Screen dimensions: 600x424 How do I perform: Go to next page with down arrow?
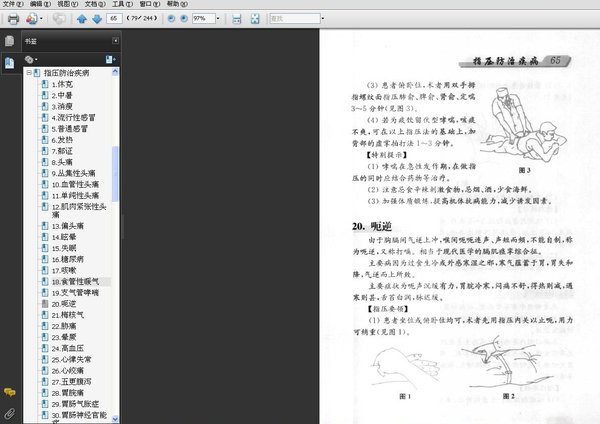[96, 18]
